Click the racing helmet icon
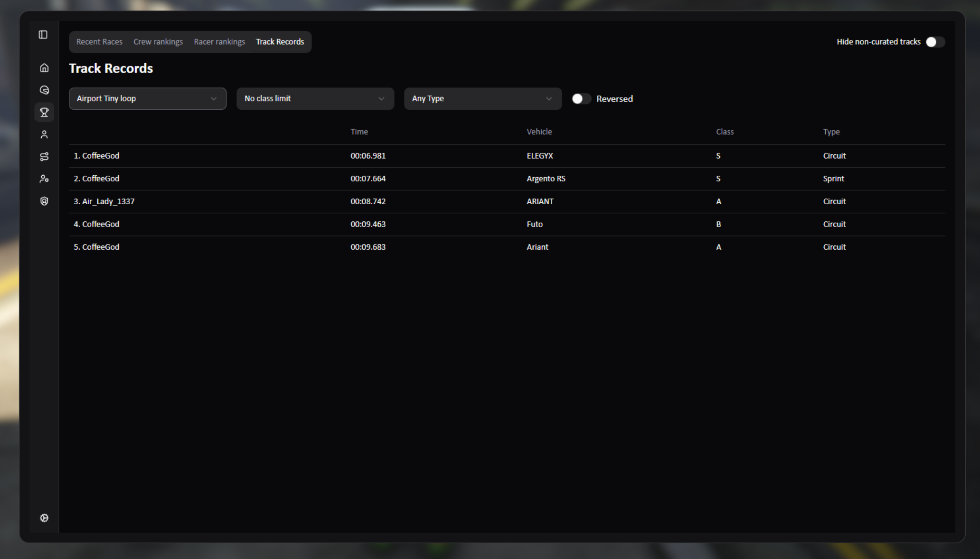Image resolution: width=980 pixels, height=559 pixels. pyautogui.click(x=44, y=90)
